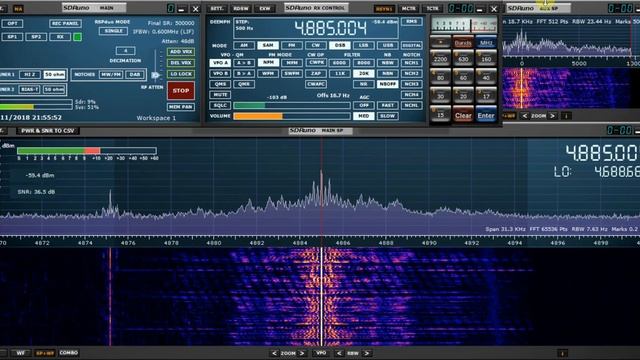640x360 pixels.
Task: Click PWR & SNR TO CSV button
Action: click(x=48, y=131)
